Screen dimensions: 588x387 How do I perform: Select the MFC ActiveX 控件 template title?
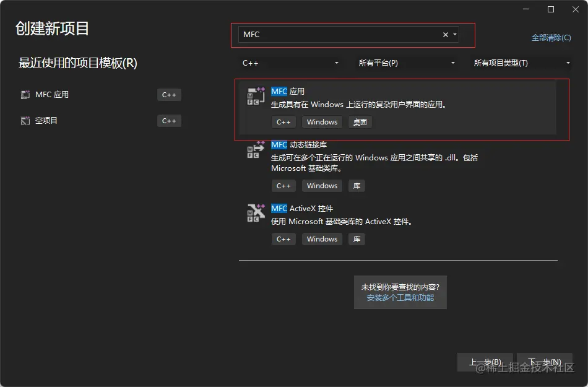[x=302, y=209]
